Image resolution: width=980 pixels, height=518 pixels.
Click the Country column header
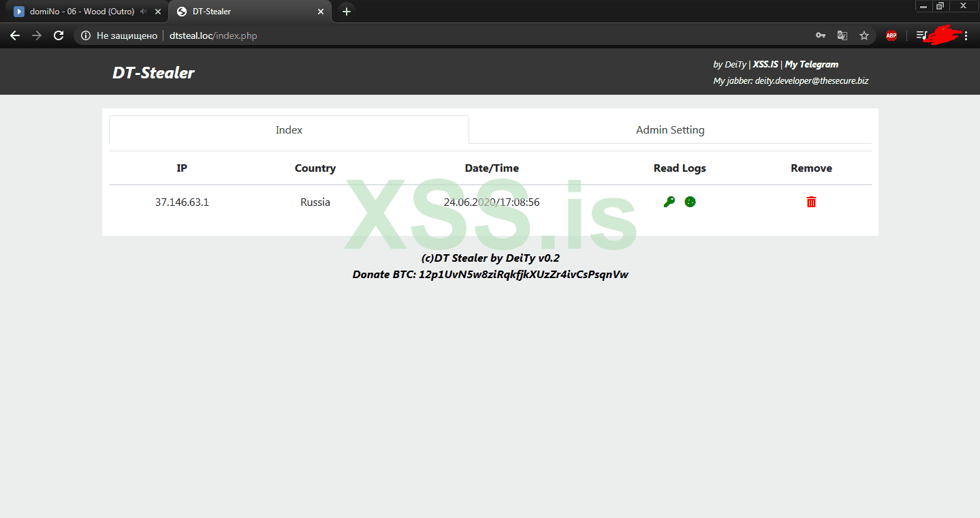coord(315,168)
